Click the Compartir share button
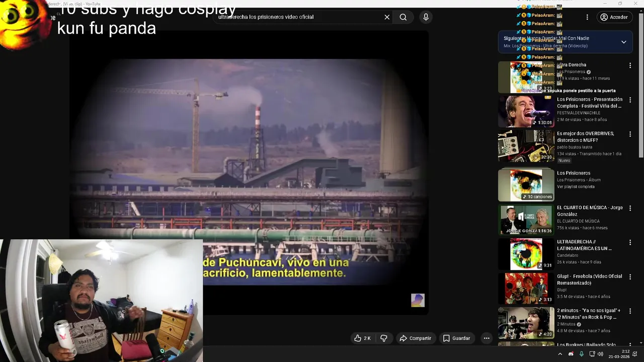The width and height of the screenshot is (644, 362). 415,338
